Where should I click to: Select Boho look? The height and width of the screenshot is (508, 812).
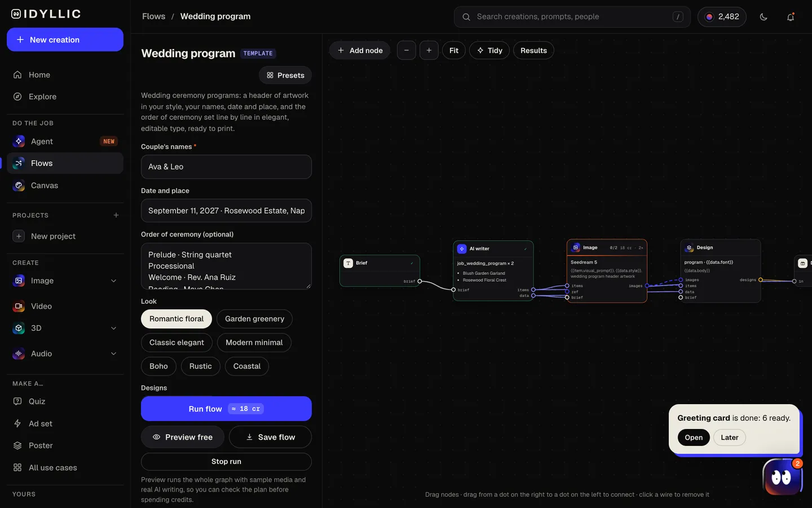[x=158, y=366]
